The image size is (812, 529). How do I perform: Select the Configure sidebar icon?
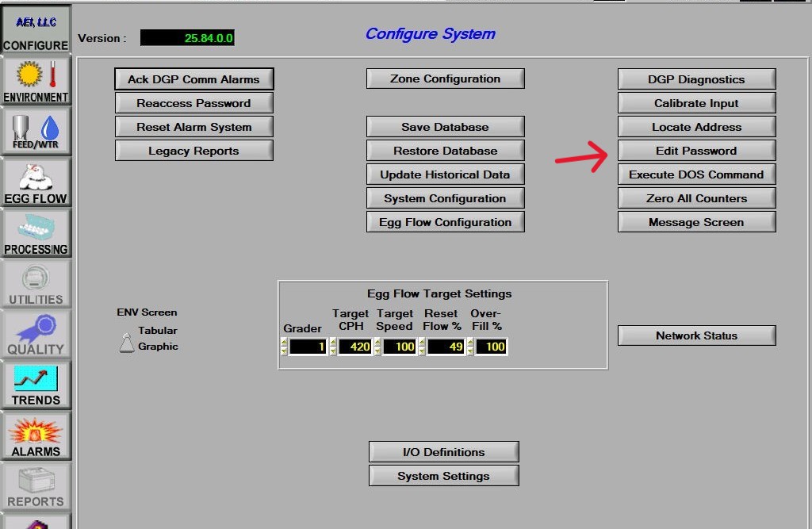click(36, 30)
